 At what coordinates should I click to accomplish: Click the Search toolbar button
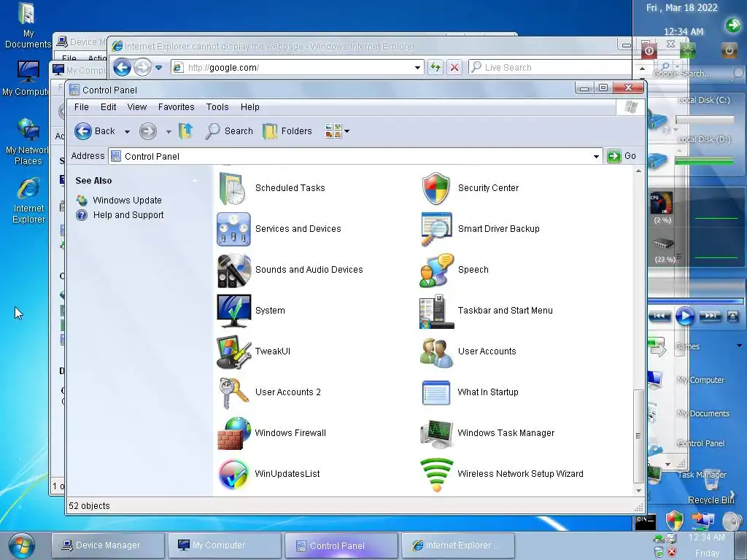[228, 131]
